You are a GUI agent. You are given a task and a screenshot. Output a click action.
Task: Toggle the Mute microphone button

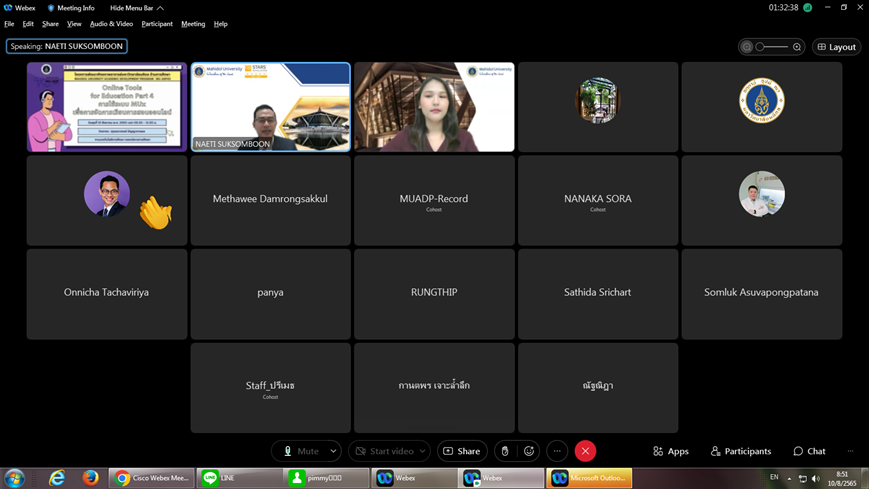click(300, 451)
